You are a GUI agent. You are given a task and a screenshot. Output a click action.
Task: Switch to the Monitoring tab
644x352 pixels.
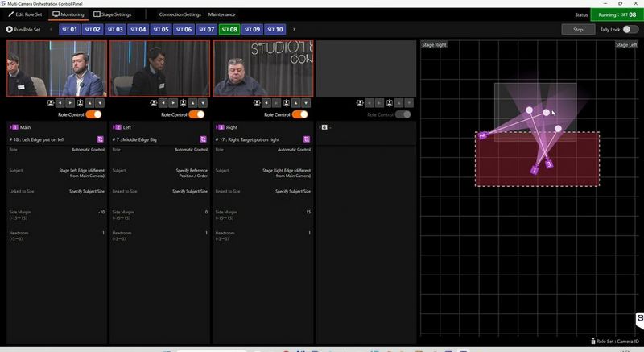click(68, 14)
